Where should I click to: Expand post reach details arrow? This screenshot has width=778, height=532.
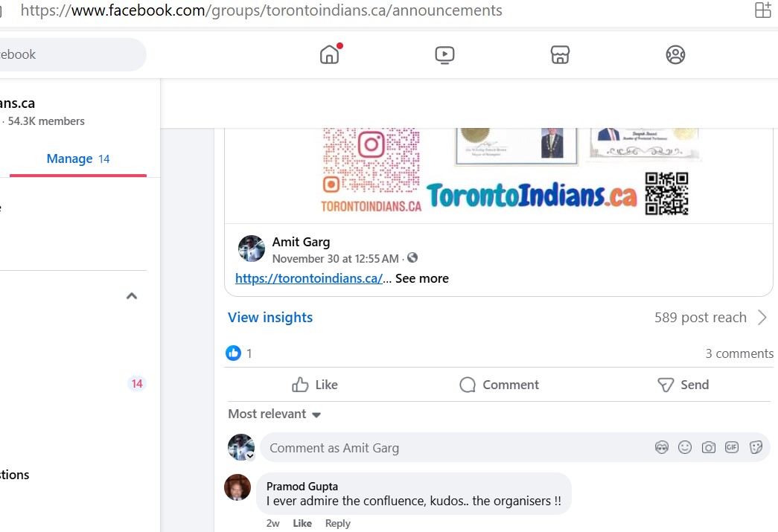click(x=762, y=318)
